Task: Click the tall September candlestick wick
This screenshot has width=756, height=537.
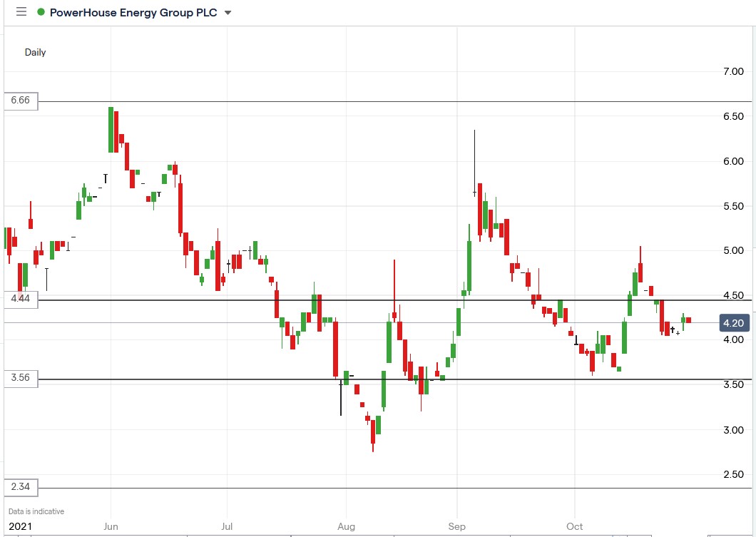Action: coord(474,164)
